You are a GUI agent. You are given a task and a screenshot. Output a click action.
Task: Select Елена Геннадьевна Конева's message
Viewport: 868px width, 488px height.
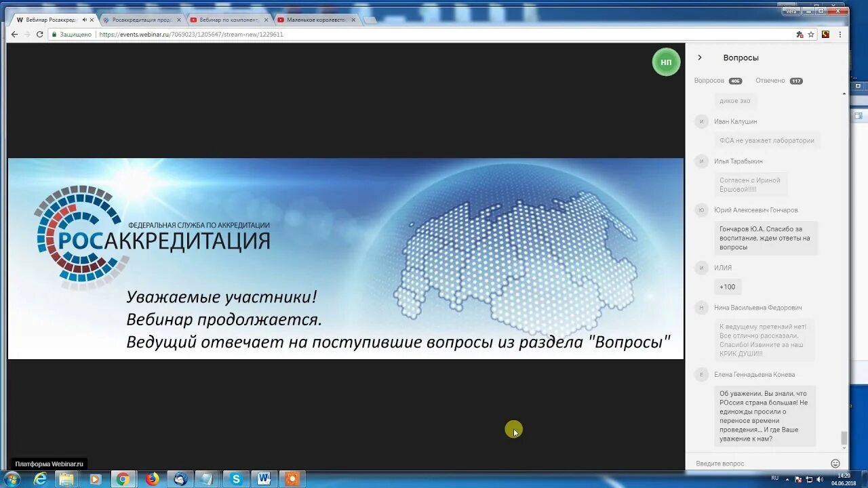click(x=765, y=416)
